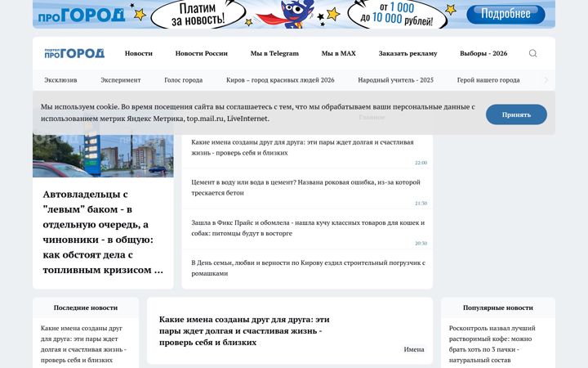Open Выборы - 2026 section

point(483,53)
